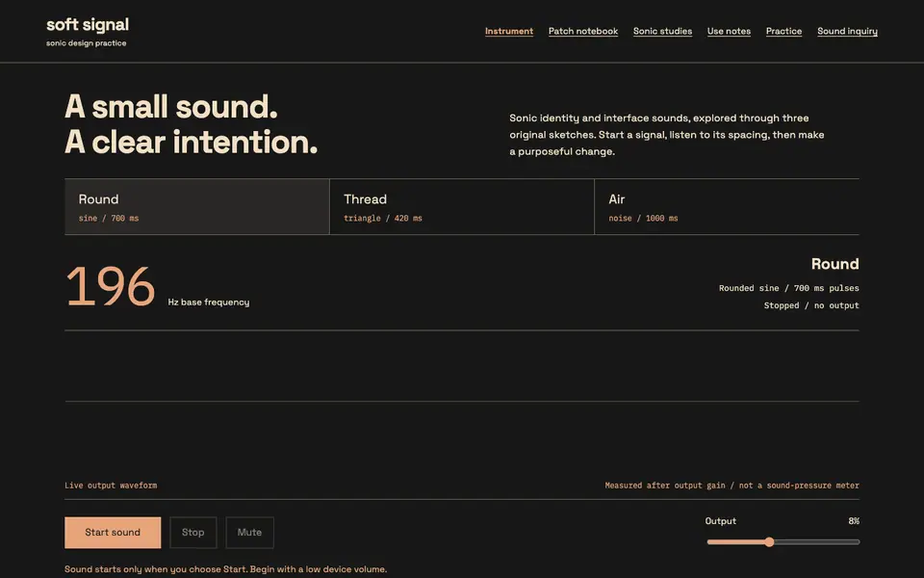Click the 'A small sound.' headline

[x=171, y=107]
